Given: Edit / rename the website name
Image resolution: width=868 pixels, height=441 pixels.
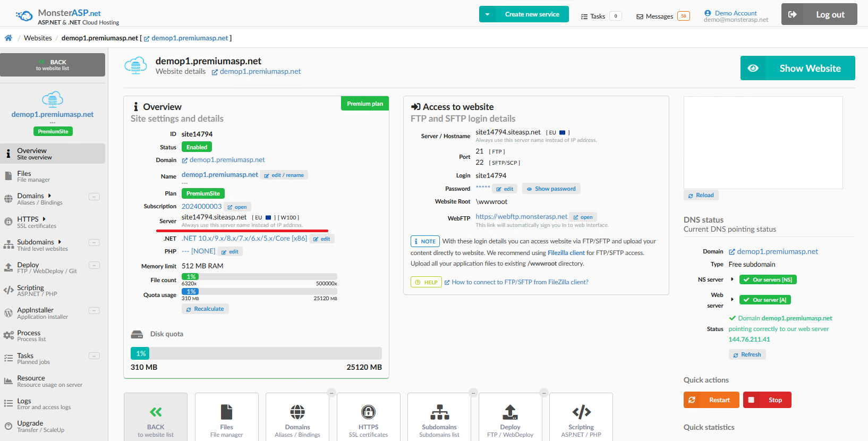Looking at the screenshot, I should [284, 175].
